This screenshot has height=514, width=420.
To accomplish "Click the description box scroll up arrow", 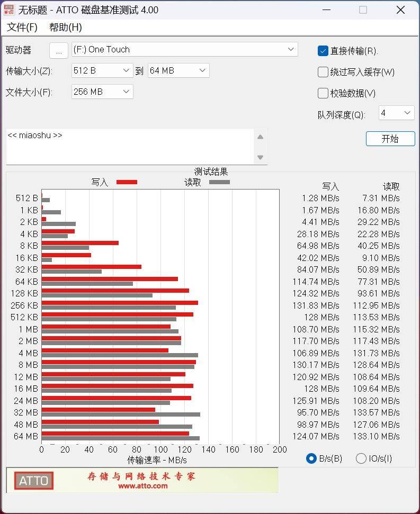I will pyautogui.click(x=261, y=137).
